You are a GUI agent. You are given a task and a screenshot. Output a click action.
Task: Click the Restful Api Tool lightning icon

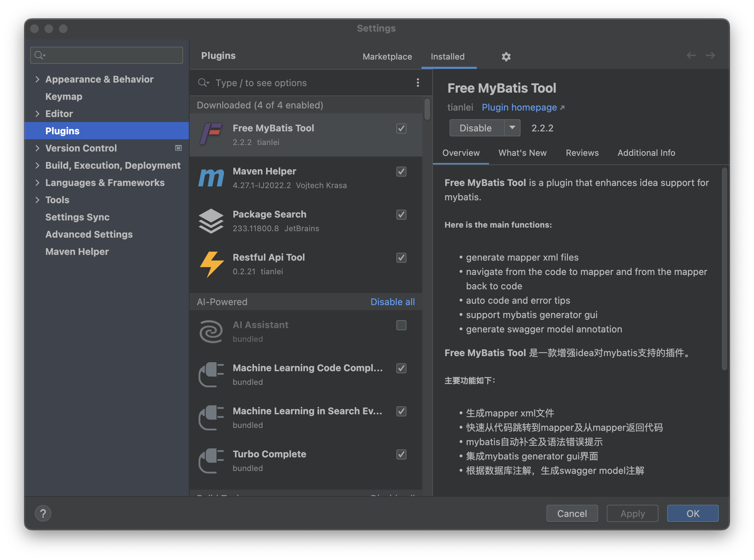tap(211, 264)
